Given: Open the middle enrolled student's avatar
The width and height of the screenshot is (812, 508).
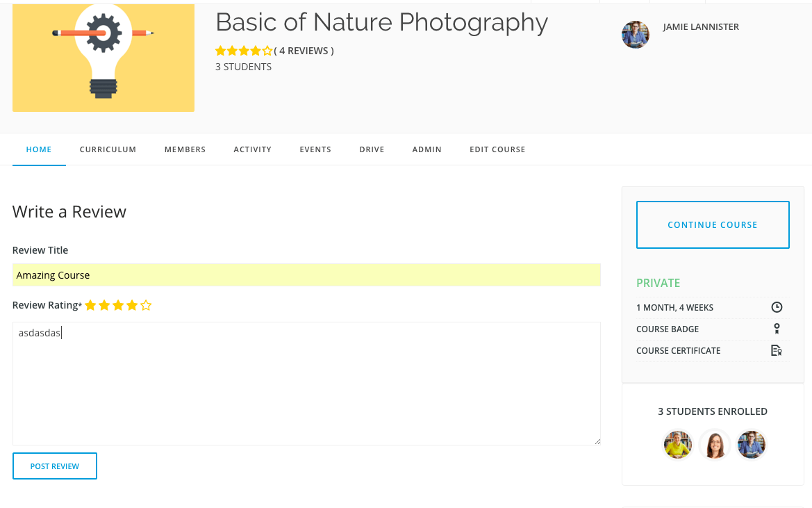Looking at the screenshot, I should click(714, 445).
